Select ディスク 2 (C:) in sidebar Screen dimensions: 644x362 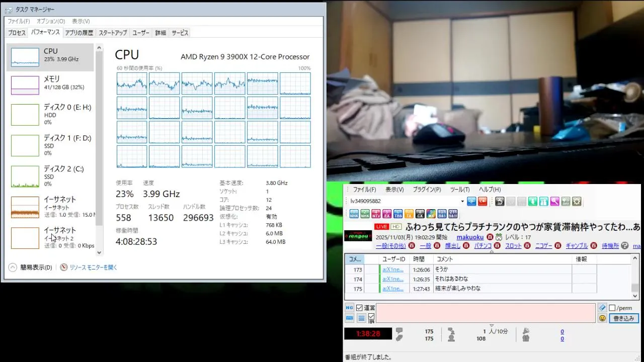click(50, 176)
